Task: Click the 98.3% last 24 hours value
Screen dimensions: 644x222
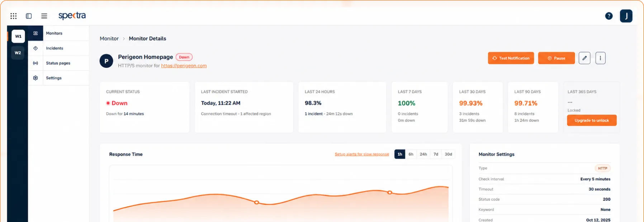Action: 313,103
